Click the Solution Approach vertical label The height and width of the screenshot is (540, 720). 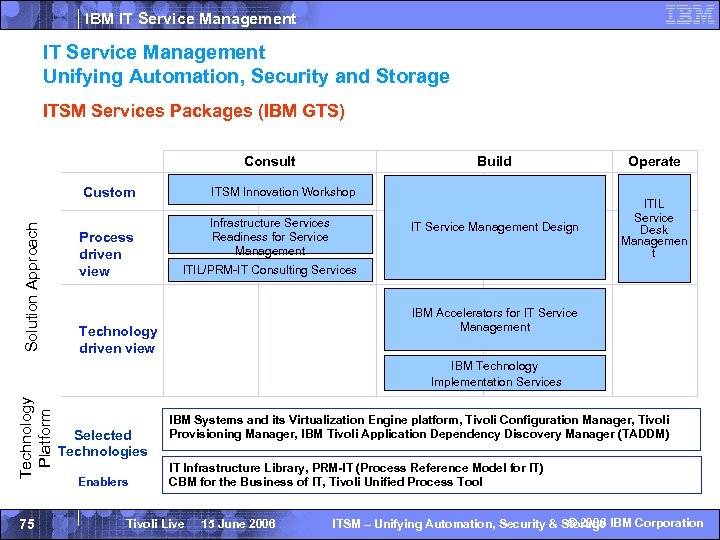[x=31, y=287]
